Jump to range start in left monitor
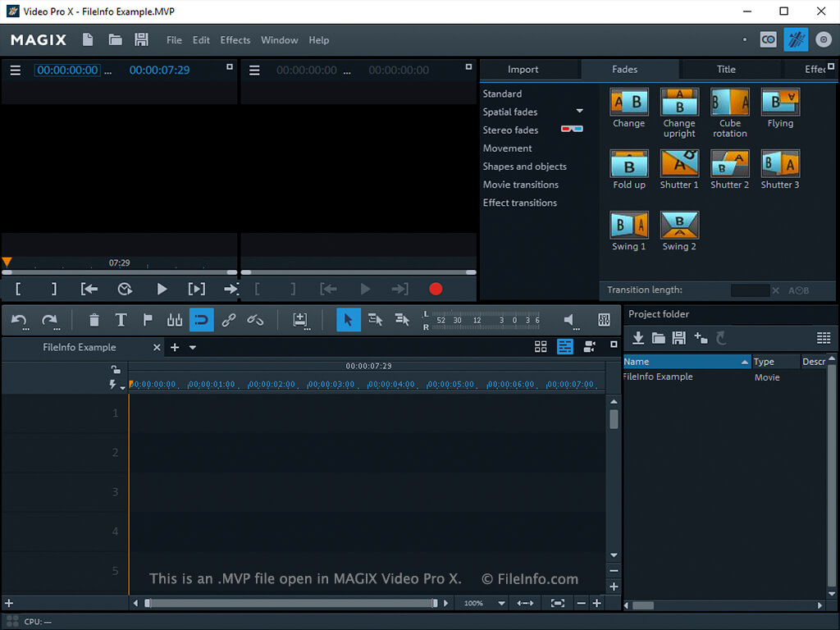The width and height of the screenshot is (840, 630). point(89,290)
